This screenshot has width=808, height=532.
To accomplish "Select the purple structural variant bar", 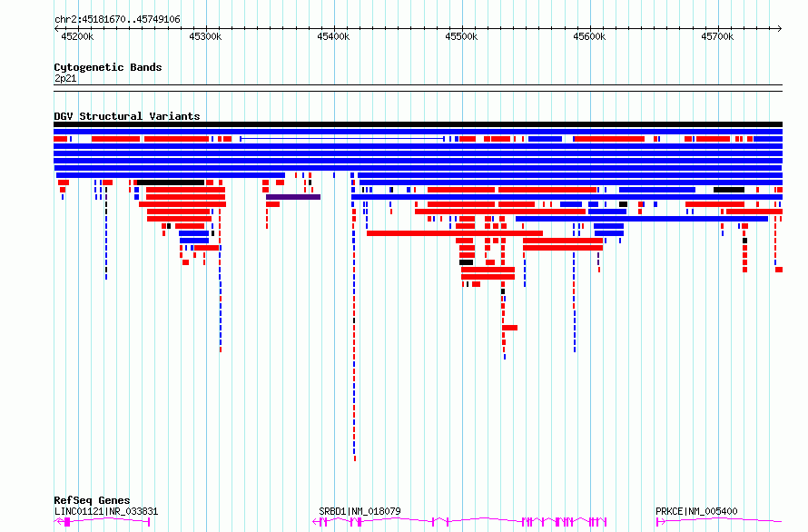I will 293,197.
